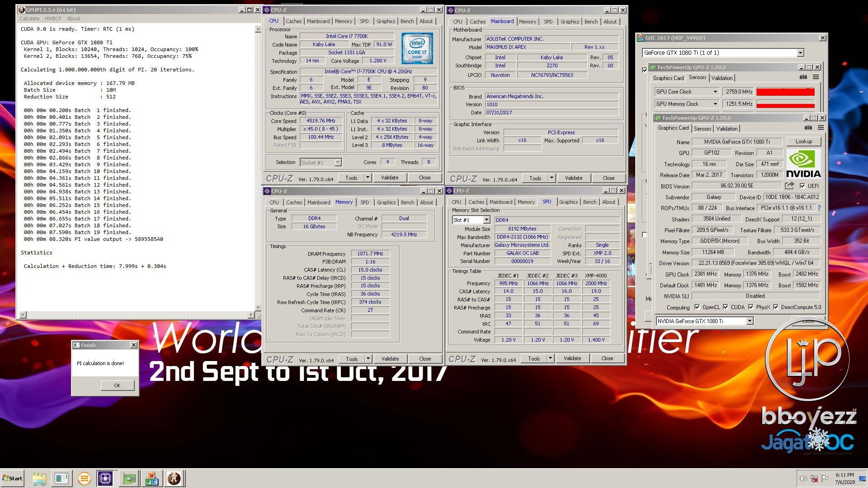868x488 pixels.
Task: Toggle the OpenCL checkbox
Action: (697, 307)
